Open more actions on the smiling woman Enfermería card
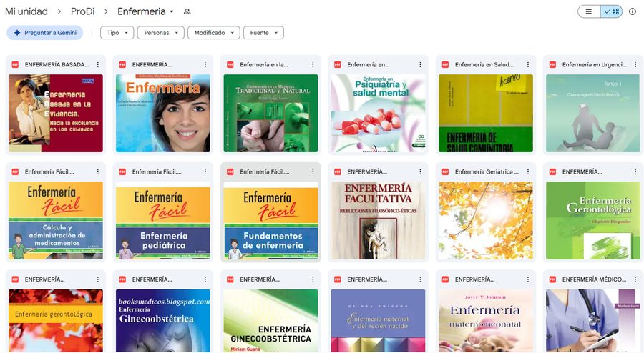The image size is (644, 353). (205, 65)
